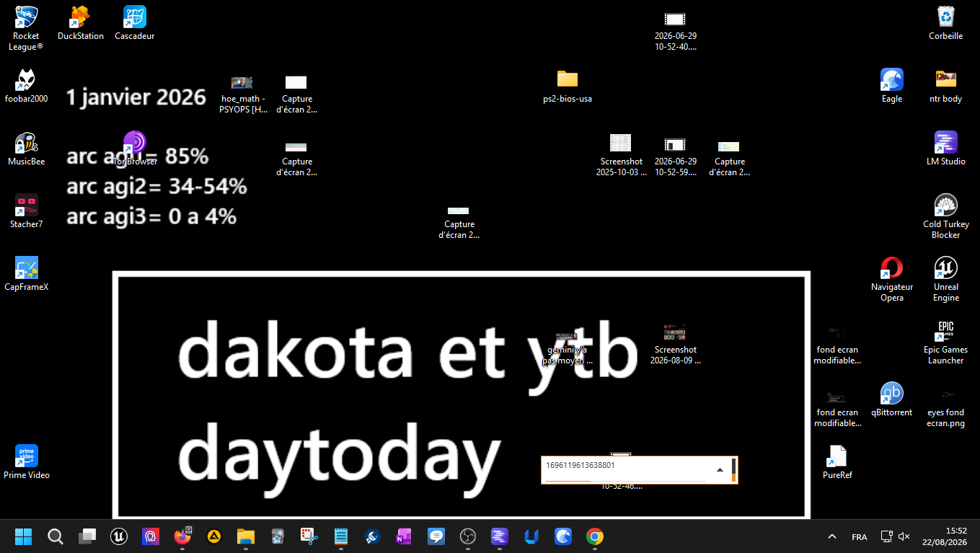Open the Eagle app in the taskbar

pyautogui.click(x=563, y=536)
